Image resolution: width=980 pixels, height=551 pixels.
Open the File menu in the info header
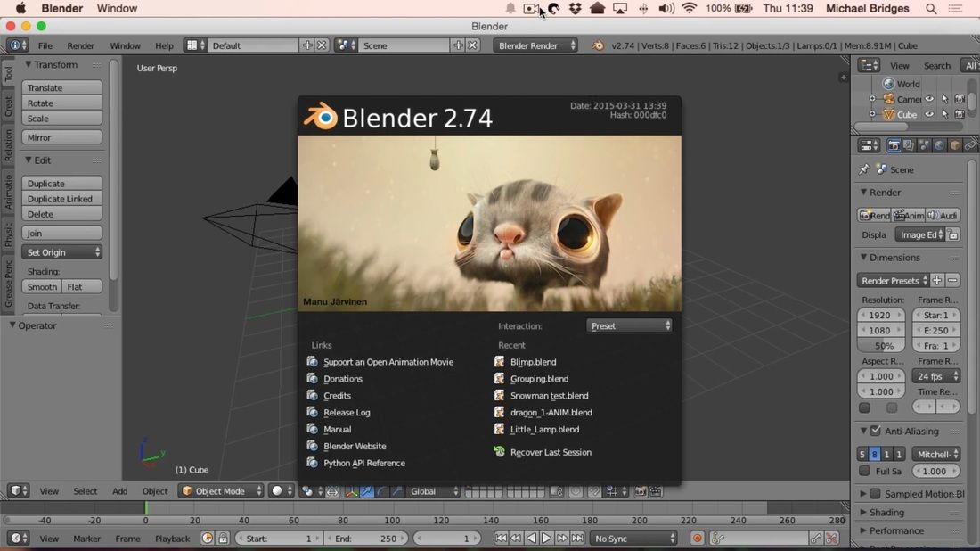45,45
